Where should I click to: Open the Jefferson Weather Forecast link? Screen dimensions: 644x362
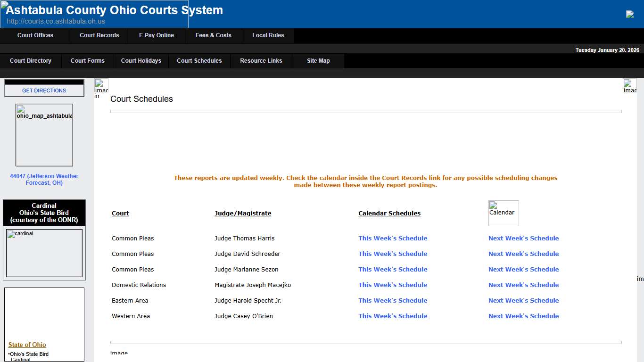(44, 179)
